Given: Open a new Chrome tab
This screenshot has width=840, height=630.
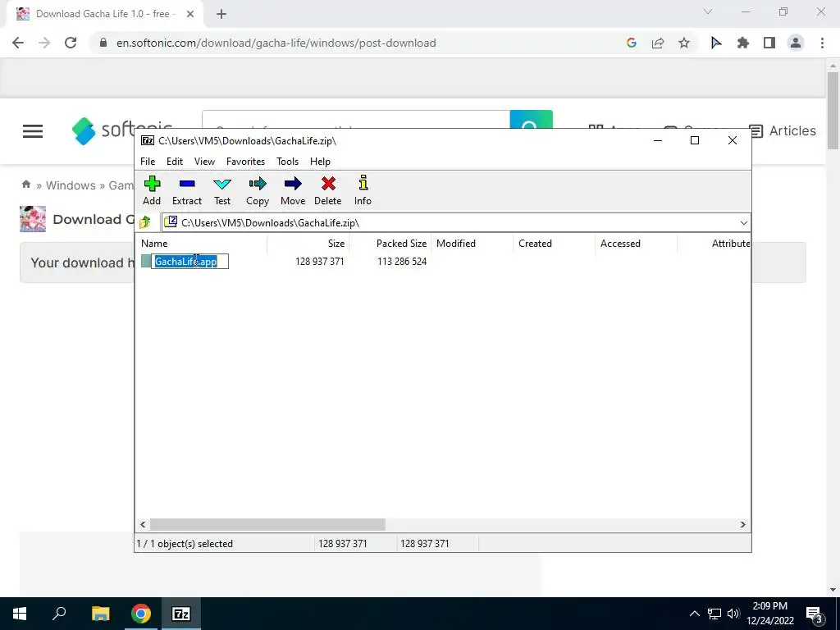Looking at the screenshot, I should tap(221, 14).
